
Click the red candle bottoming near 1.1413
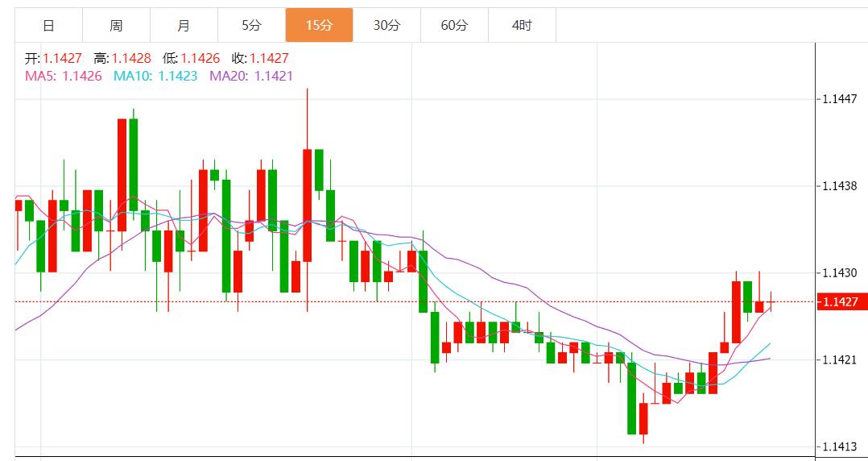pyautogui.click(x=643, y=417)
